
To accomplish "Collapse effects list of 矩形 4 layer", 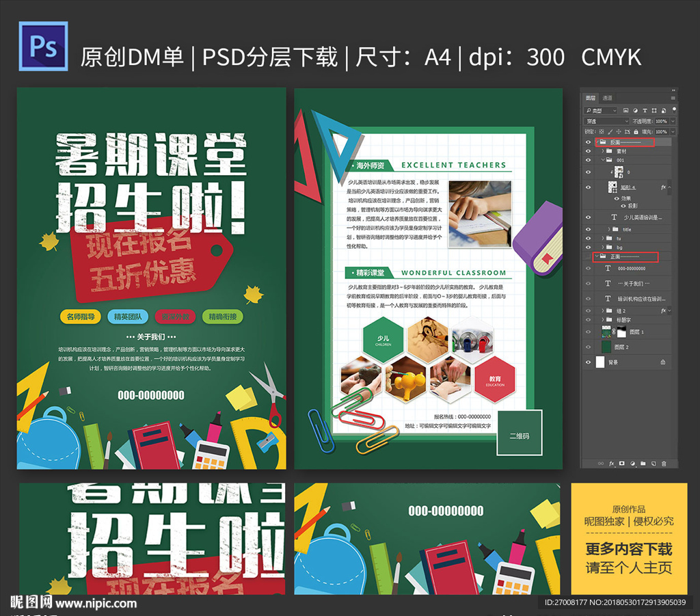I will (x=669, y=187).
